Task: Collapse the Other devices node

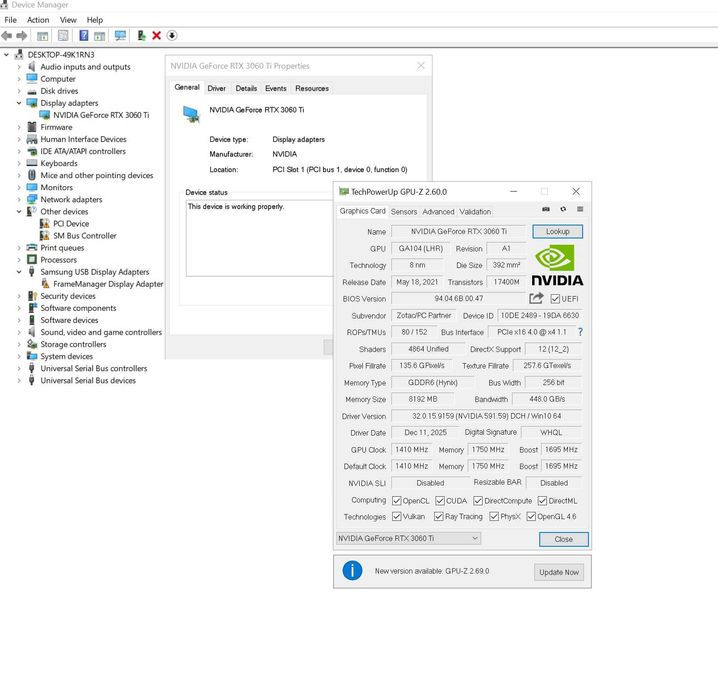Action: pos(19,211)
